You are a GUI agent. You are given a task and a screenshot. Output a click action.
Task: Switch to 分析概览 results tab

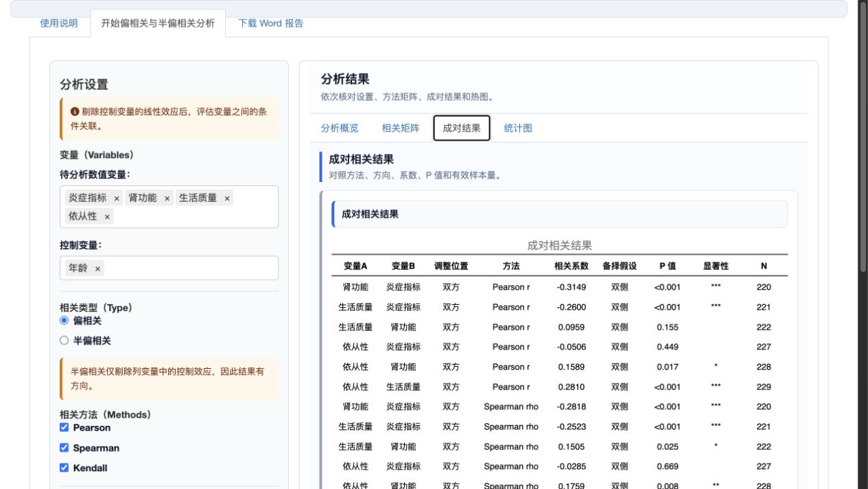click(340, 128)
